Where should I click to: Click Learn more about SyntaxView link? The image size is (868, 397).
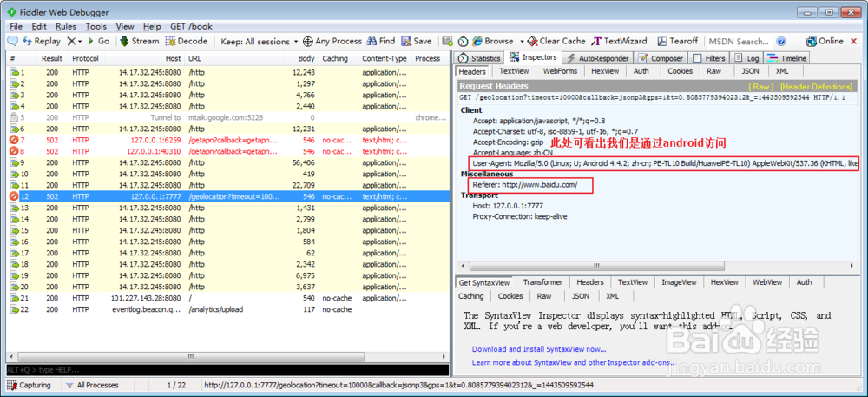[574, 362]
